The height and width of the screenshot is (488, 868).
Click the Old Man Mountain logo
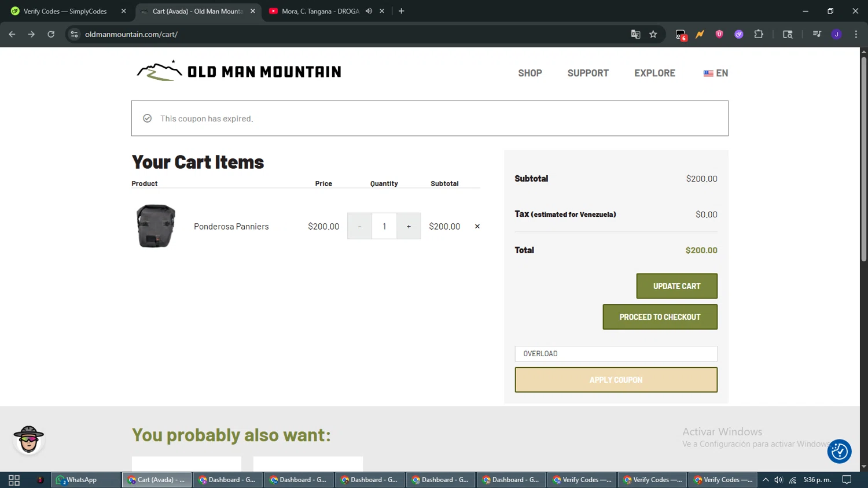(x=238, y=71)
